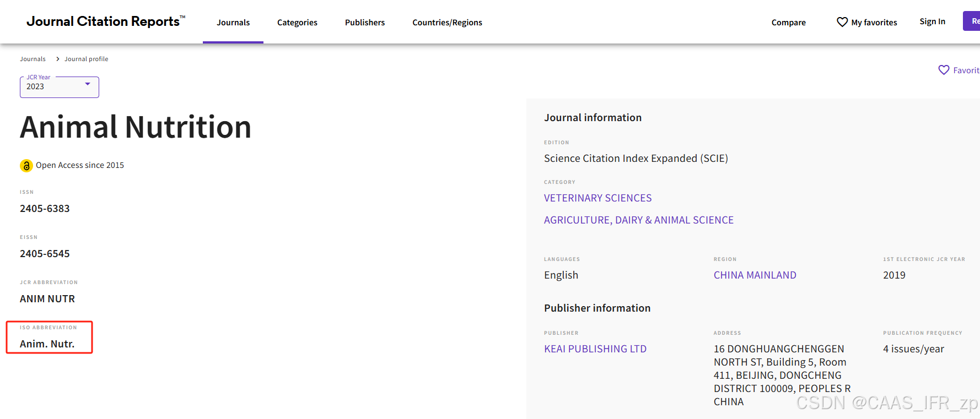
Task: Select publication frequency 4 issues/year
Action: (913, 349)
